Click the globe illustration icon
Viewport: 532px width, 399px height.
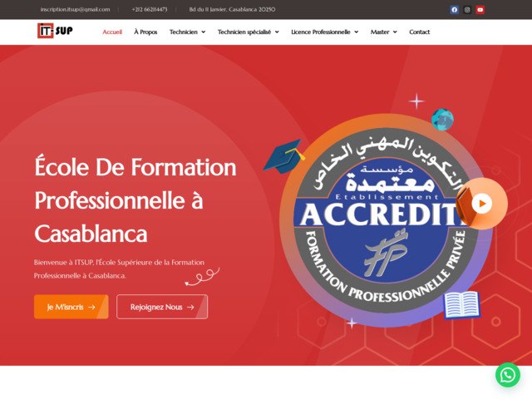[442, 120]
